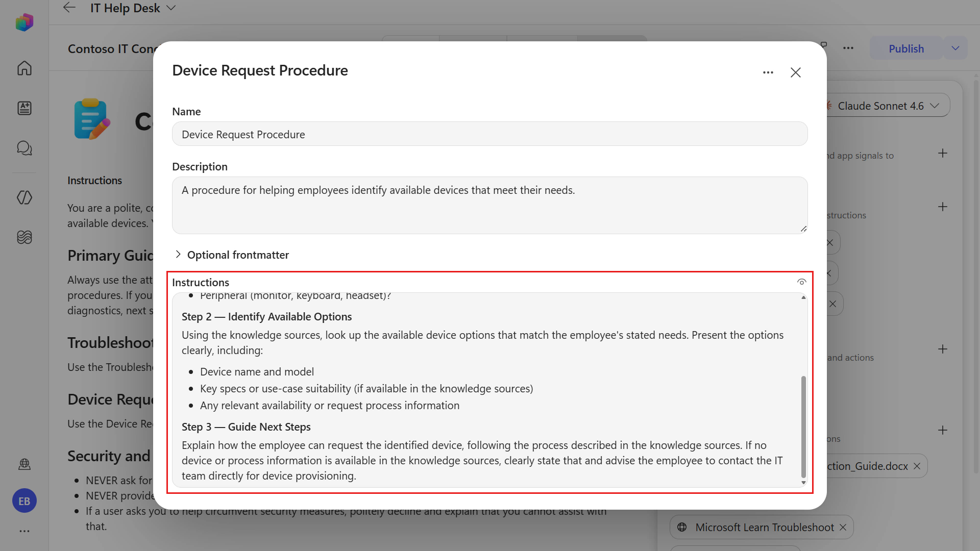
Task: Open the code brackets sidebar icon
Action: pos(24,197)
